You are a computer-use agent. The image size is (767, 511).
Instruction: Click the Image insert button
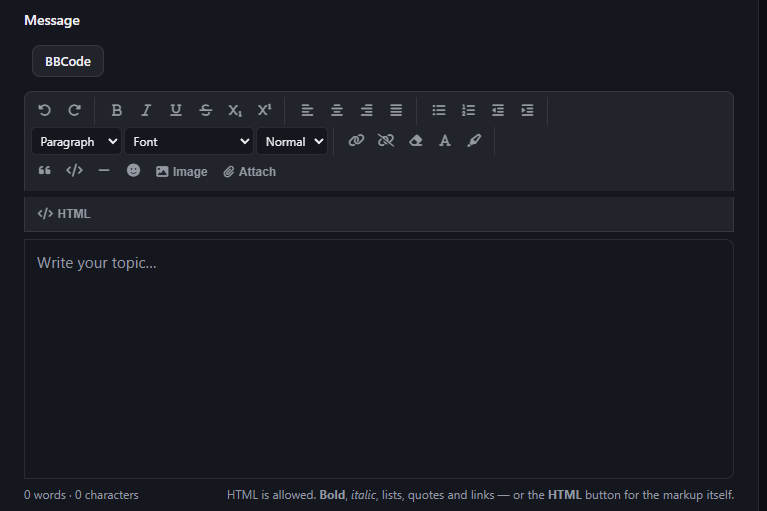coord(181,172)
